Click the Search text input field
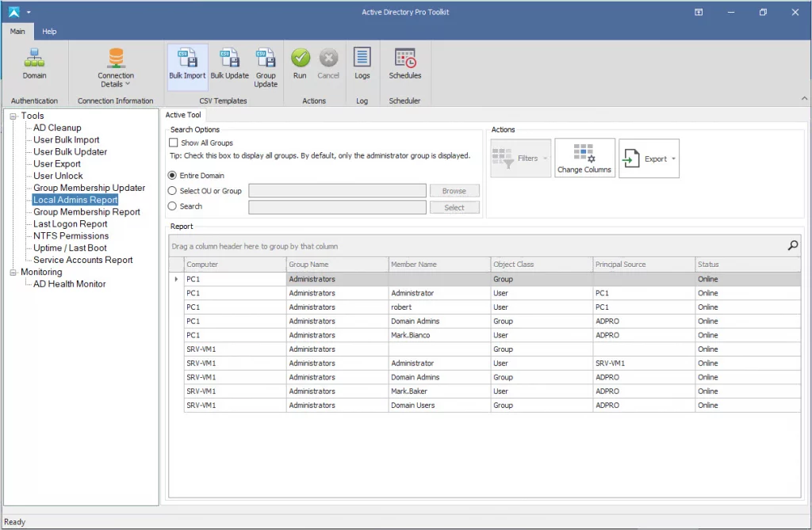This screenshot has width=812, height=530. coord(337,208)
